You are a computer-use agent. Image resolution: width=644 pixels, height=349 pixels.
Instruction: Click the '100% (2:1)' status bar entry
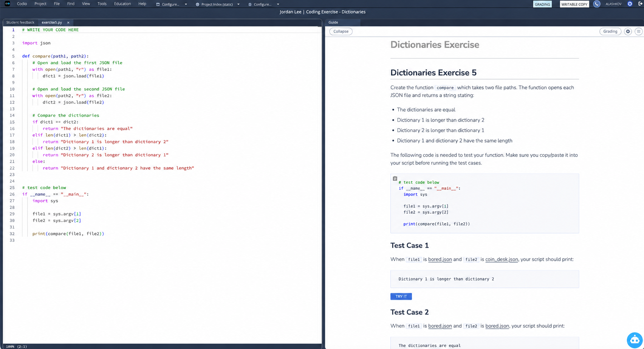(16, 346)
